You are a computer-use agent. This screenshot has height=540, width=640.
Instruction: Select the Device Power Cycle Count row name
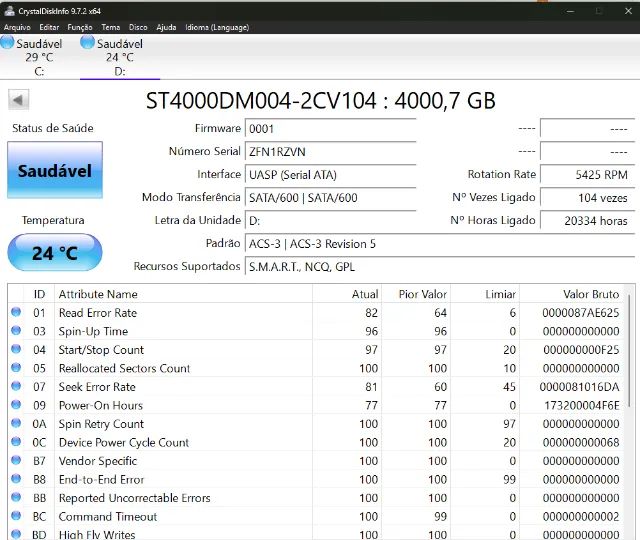point(124,442)
